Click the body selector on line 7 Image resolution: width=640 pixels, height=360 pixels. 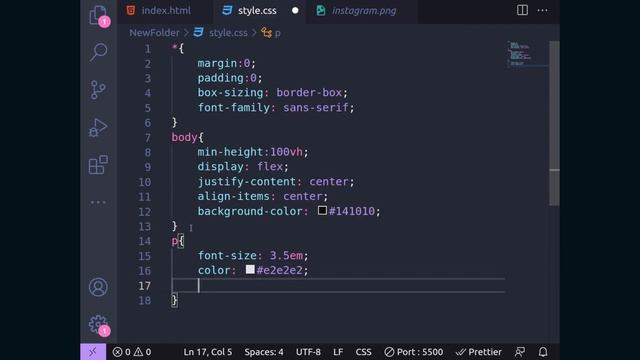click(184, 138)
